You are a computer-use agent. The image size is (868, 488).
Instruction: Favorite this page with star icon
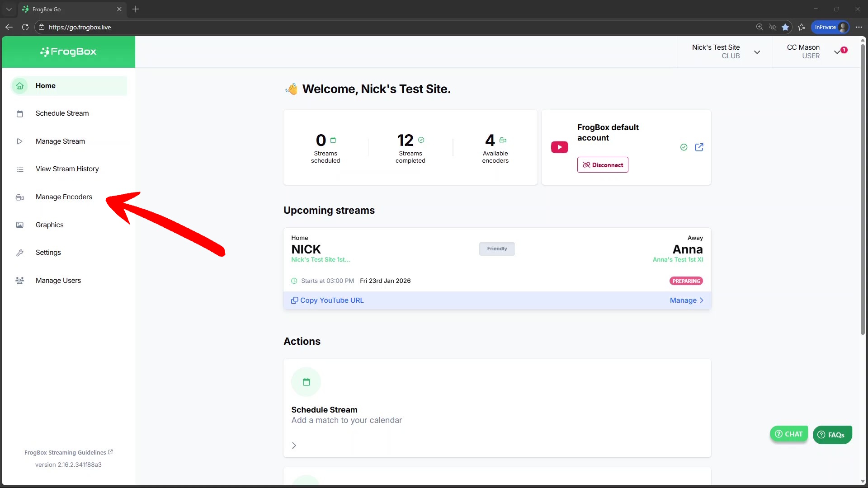(785, 27)
